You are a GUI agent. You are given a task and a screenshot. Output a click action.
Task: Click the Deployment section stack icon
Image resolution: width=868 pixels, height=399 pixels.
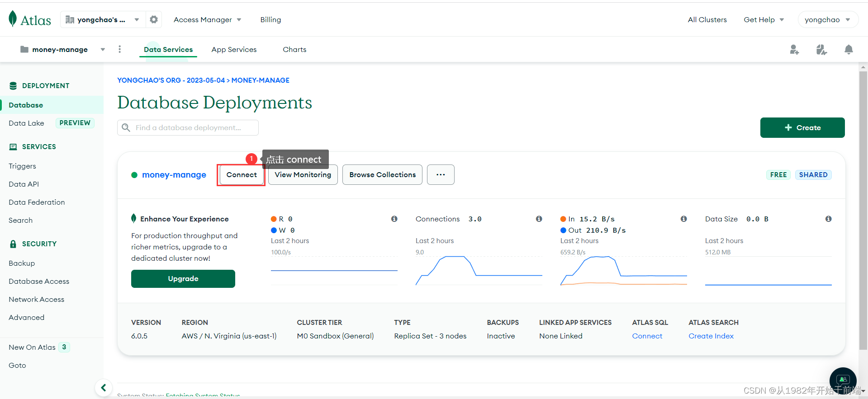click(x=13, y=86)
